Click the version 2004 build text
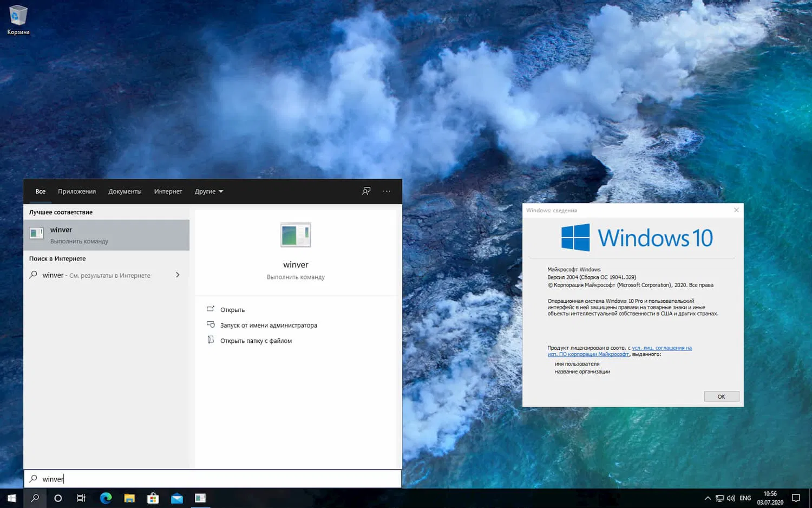This screenshot has height=508, width=812. click(592, 277)
